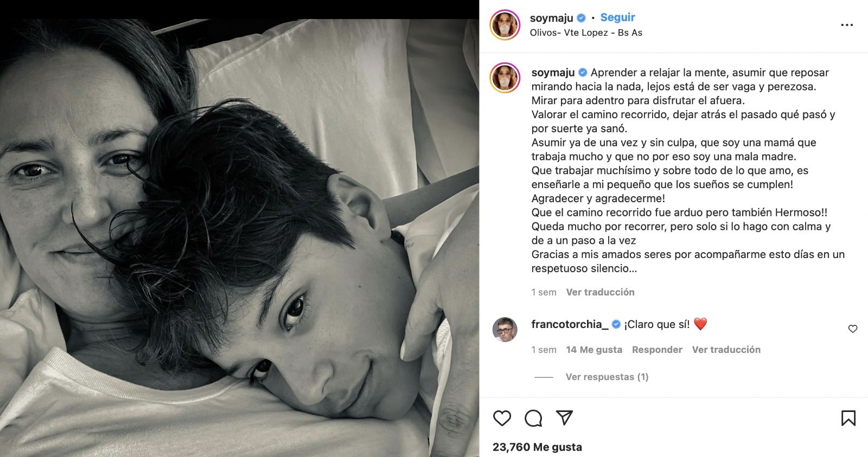This screenshot has height=457, width=868.
Task: Translate the caption with Ver traducción
Action: pos(600,292)
